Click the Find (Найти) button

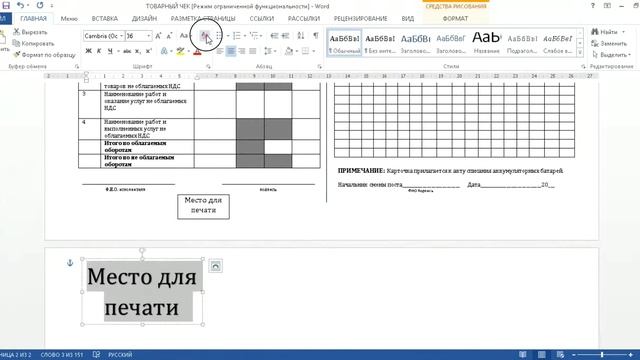604,32
